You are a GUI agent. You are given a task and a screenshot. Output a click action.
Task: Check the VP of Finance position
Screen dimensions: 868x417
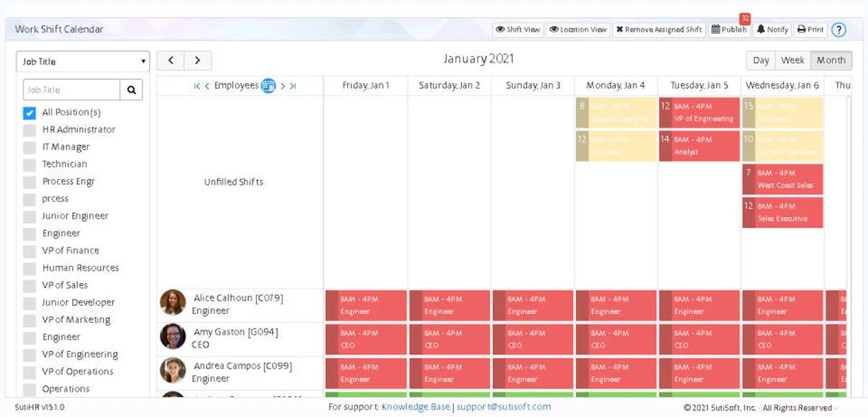(x=29, y=250)
